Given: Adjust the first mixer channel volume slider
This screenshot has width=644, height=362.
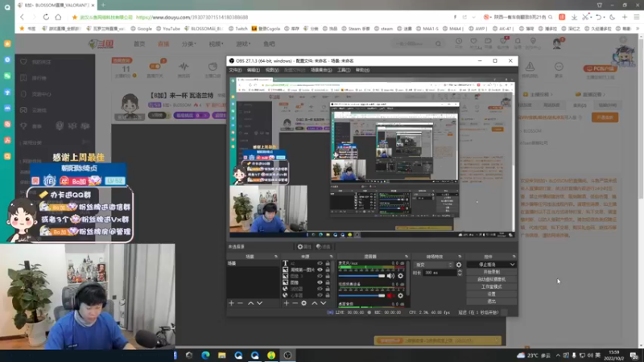Looking at the screenshot, I should [361, 276].
